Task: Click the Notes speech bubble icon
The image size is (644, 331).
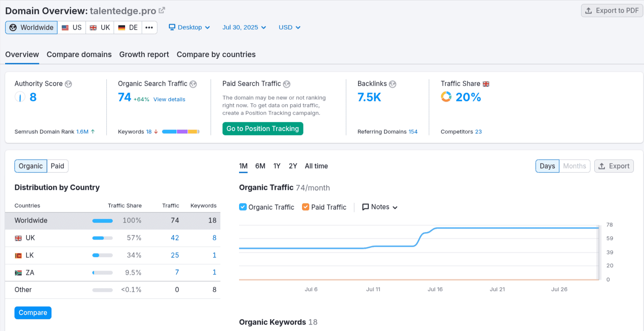Action: (x=365, y=207)
